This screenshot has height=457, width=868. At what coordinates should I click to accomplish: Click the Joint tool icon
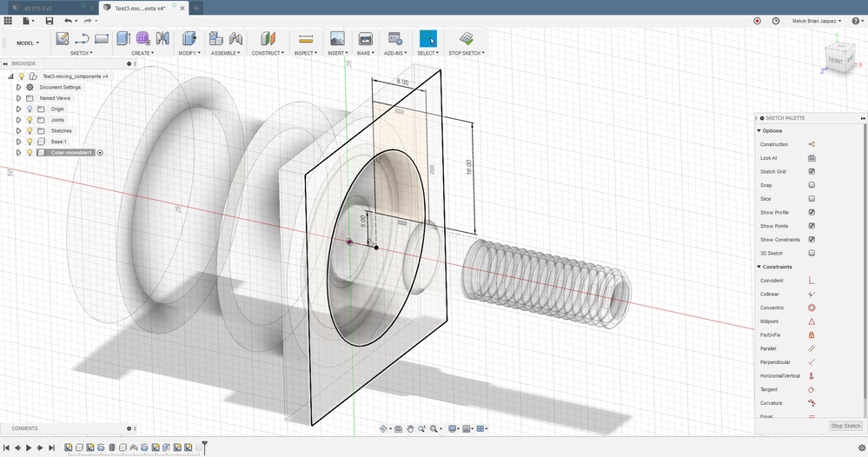(235, 39)
